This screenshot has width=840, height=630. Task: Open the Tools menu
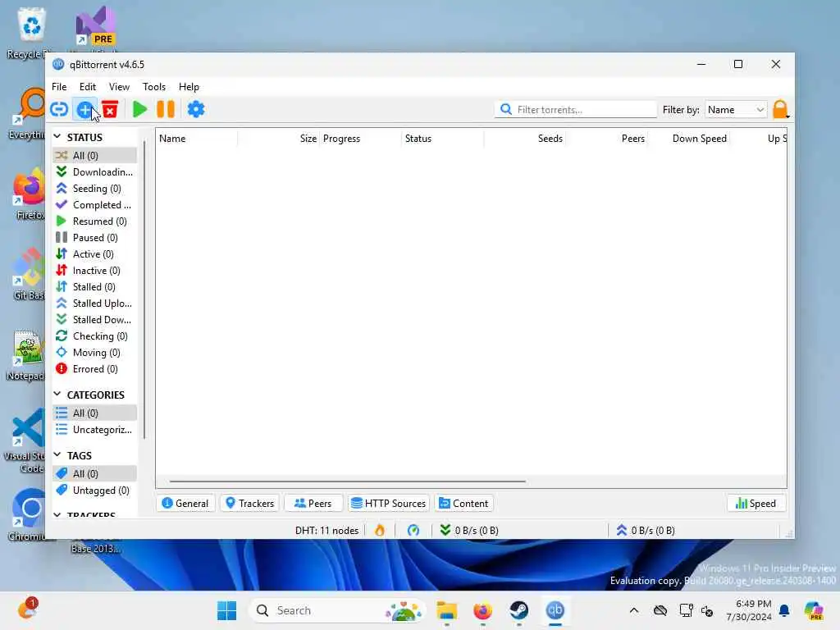(153, 87)
